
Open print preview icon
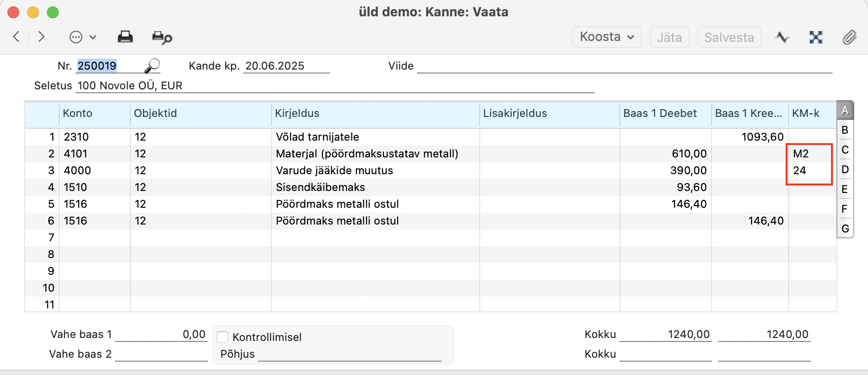point(162,37)
